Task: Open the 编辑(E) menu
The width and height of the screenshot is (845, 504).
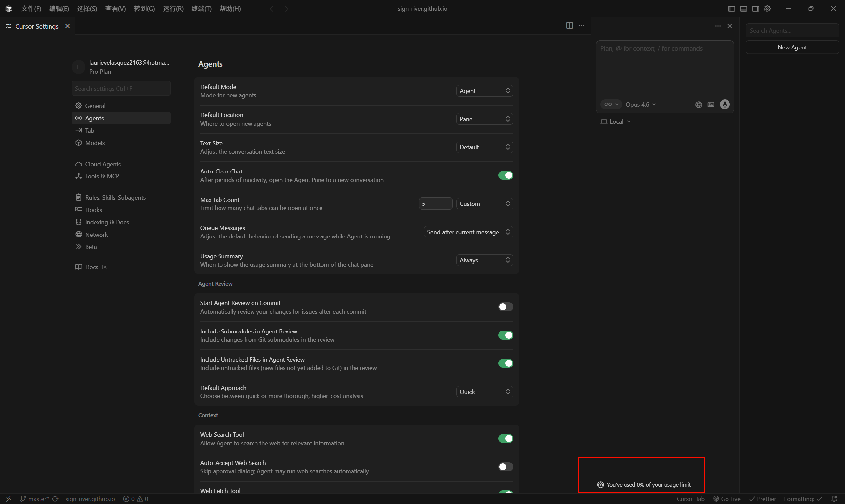Action: click(59, 9)
